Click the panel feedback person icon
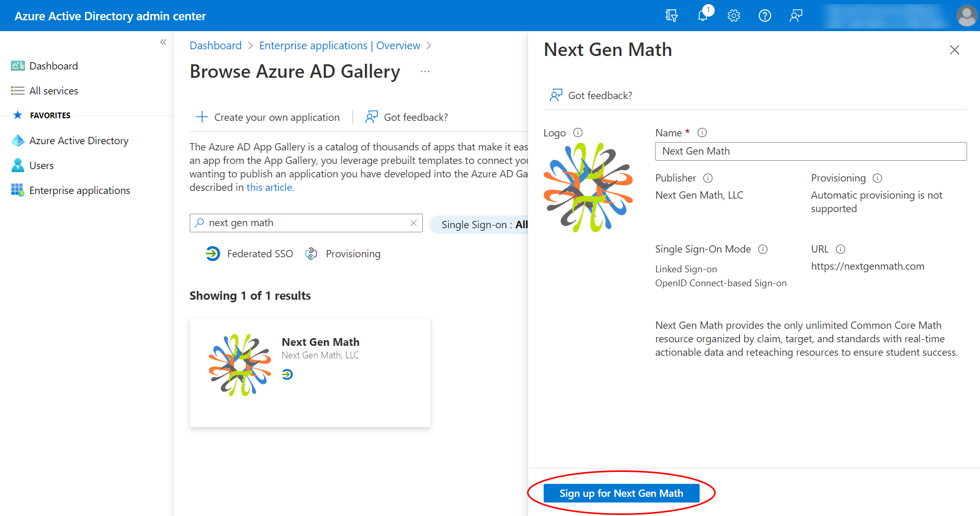 [556, 95]
